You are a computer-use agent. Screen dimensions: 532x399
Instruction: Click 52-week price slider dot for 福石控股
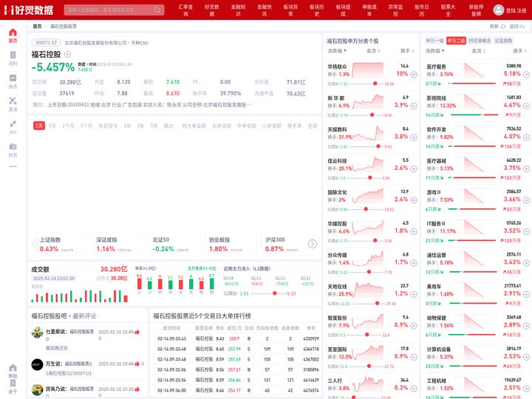[x=274, y=293]
